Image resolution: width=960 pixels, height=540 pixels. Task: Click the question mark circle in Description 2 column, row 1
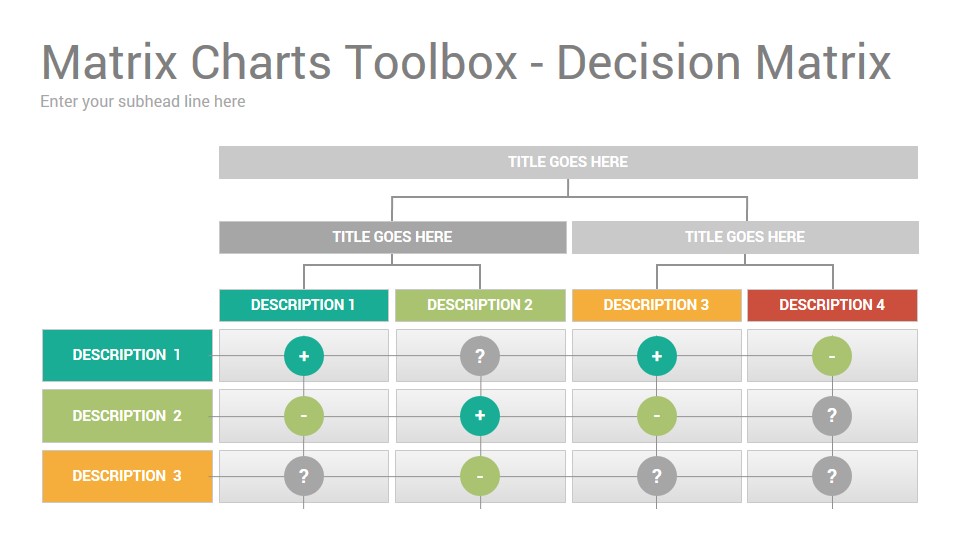click(480, 356)
